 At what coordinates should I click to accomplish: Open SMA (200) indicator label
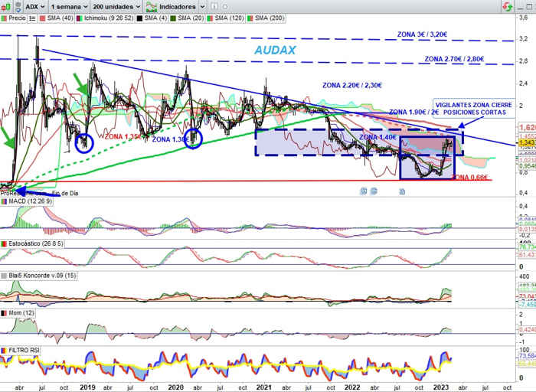coord(270,18)
